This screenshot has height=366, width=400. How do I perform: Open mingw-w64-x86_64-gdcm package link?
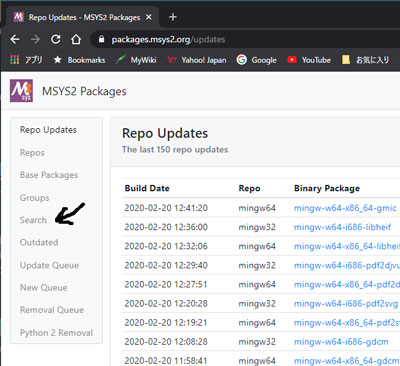346,361
